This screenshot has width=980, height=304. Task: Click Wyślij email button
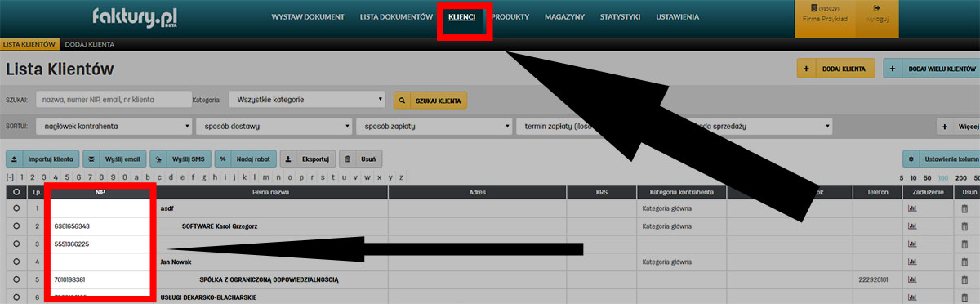[x=114, y=159]
